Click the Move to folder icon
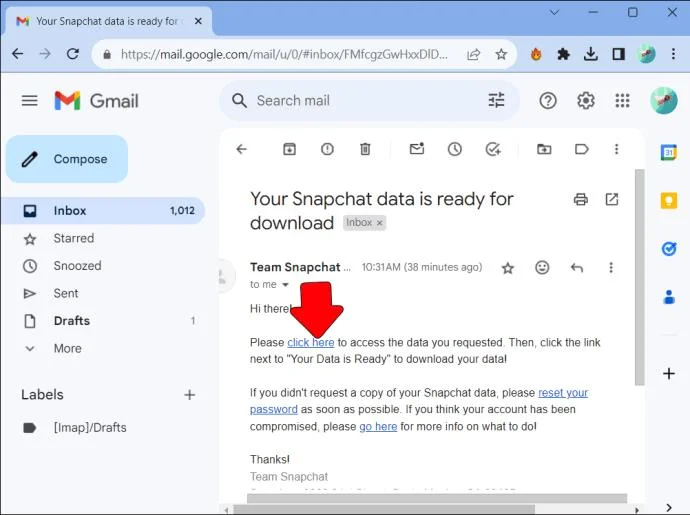 (x=544, y=149)
